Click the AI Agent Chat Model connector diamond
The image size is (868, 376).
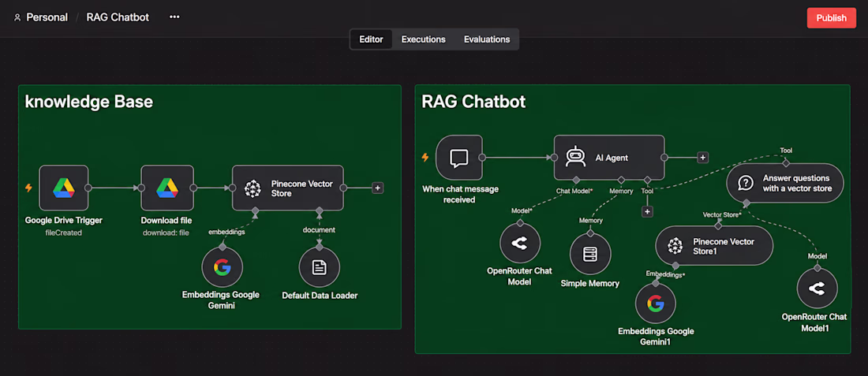click(576, 181)
